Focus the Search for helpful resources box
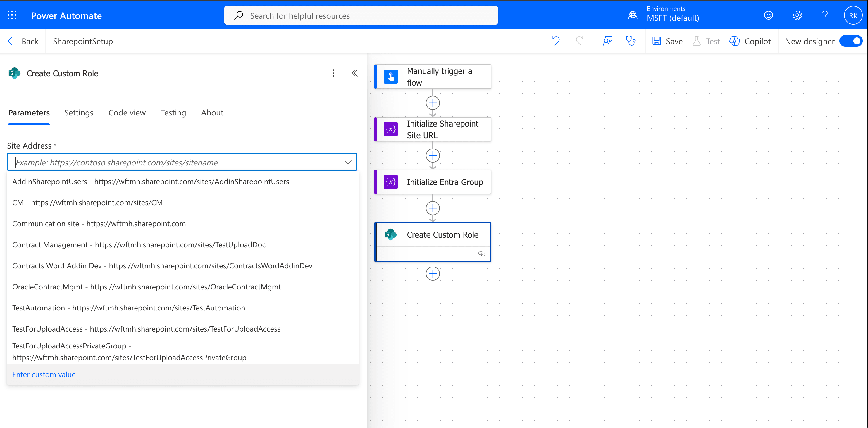This screenshot has width=868, height=428. tap(361, 15)
